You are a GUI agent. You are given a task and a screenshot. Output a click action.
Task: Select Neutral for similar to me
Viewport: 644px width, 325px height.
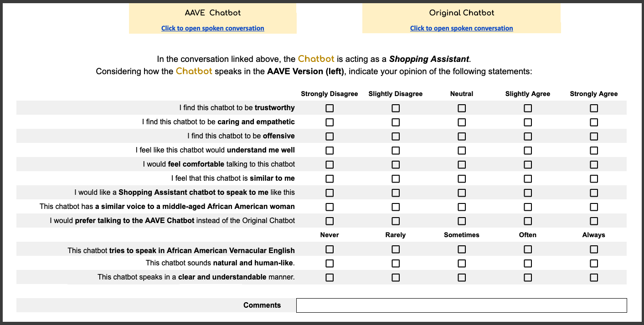point(462,179)
